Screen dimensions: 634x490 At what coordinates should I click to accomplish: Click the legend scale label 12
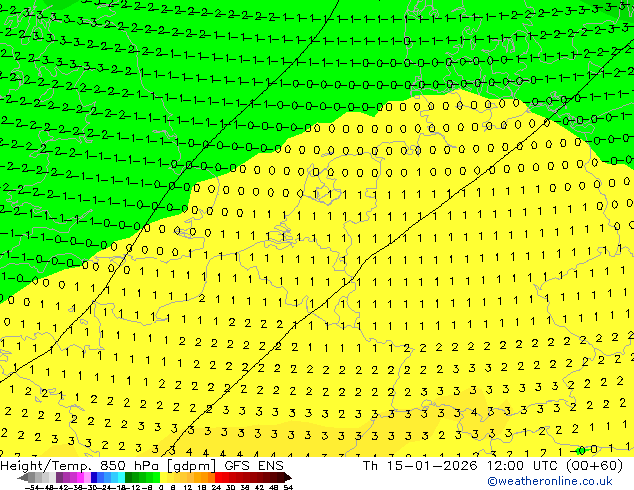[188, 487]
